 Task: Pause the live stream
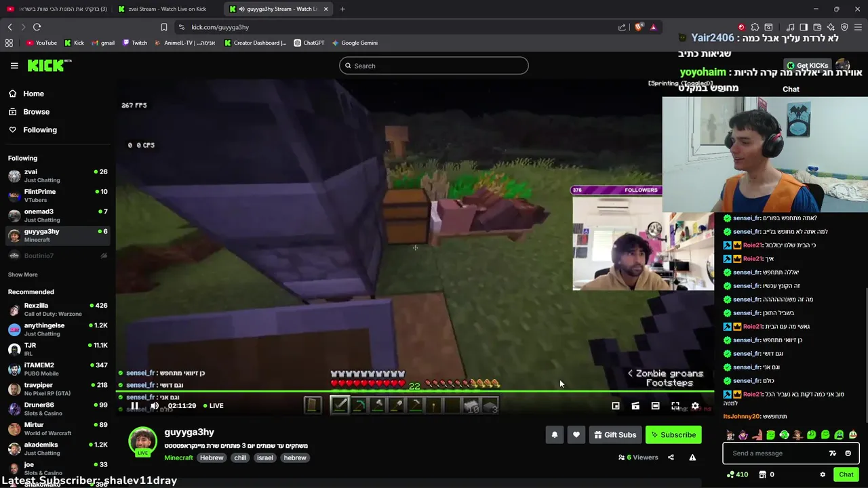coord(134,406)
